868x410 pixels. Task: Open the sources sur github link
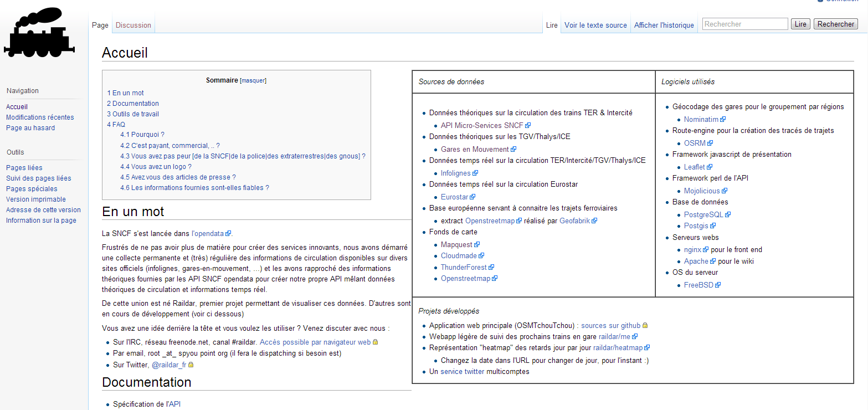click(610, 326)
